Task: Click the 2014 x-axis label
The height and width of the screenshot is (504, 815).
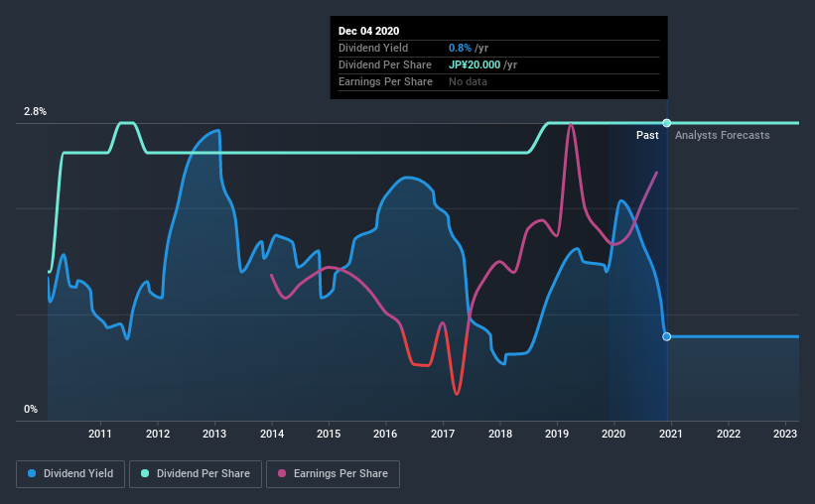Action: [272, 434]
